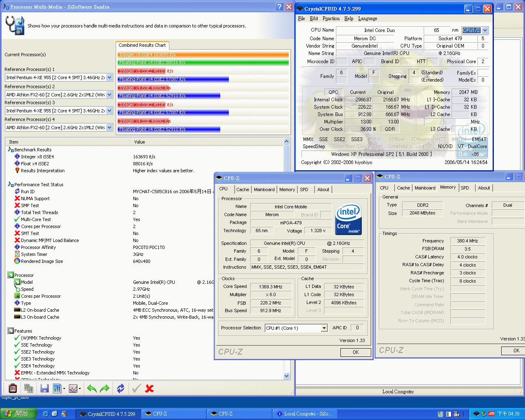525x420 pixels.
Task: Click the line graph toolbar icon
Action: coord(73,388)
